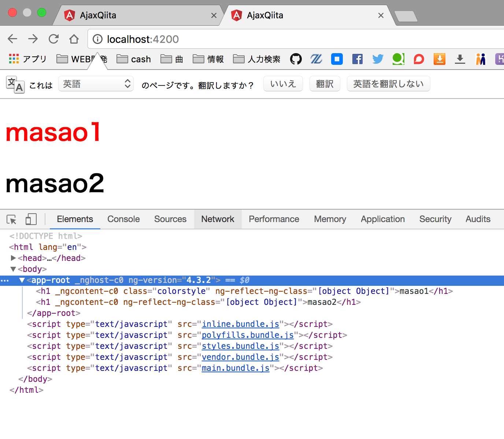This screenshot has width=504, height=439.
Task: Click the 翻訳 translate button
Action: [x=325, y=84]
